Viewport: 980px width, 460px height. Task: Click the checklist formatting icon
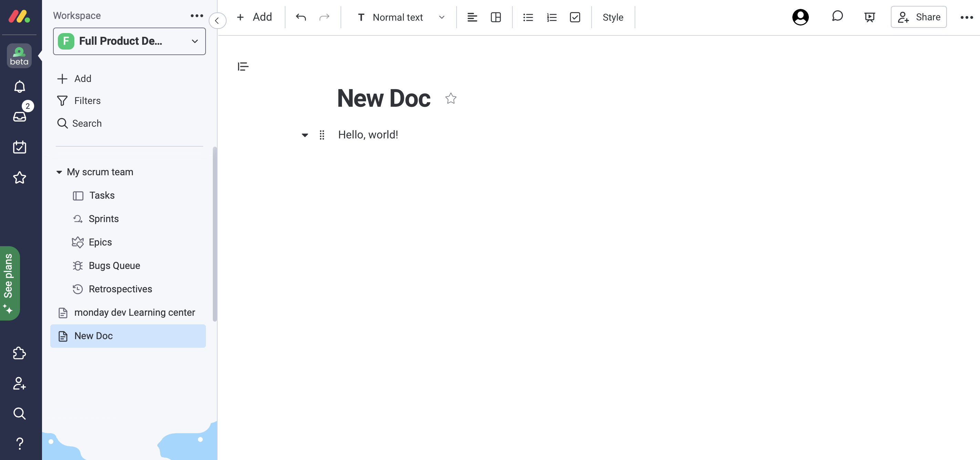tap(575, 17)
